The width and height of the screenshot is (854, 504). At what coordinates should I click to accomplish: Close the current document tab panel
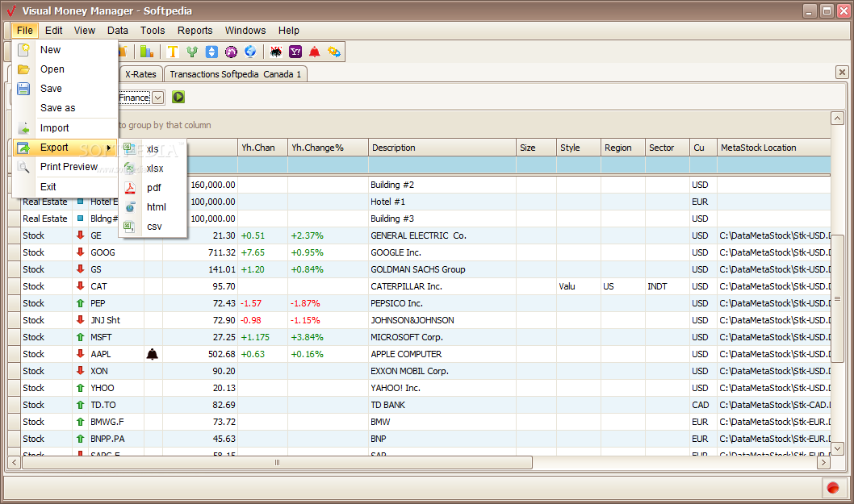coord(842,72)
